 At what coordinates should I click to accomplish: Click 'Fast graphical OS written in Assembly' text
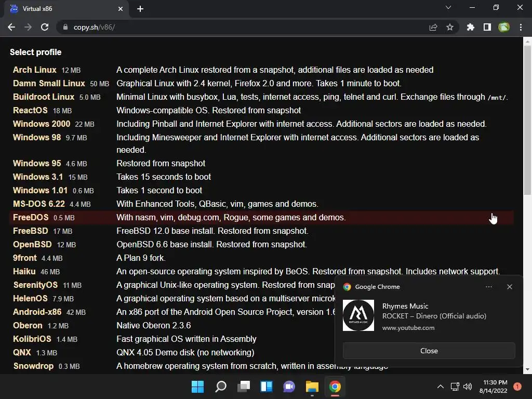pos(187,339)
